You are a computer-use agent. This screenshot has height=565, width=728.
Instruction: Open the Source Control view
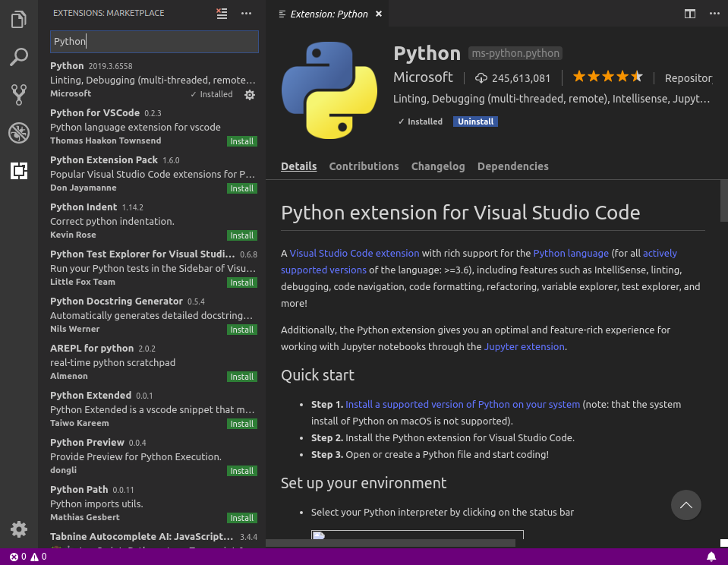[19, 95]
